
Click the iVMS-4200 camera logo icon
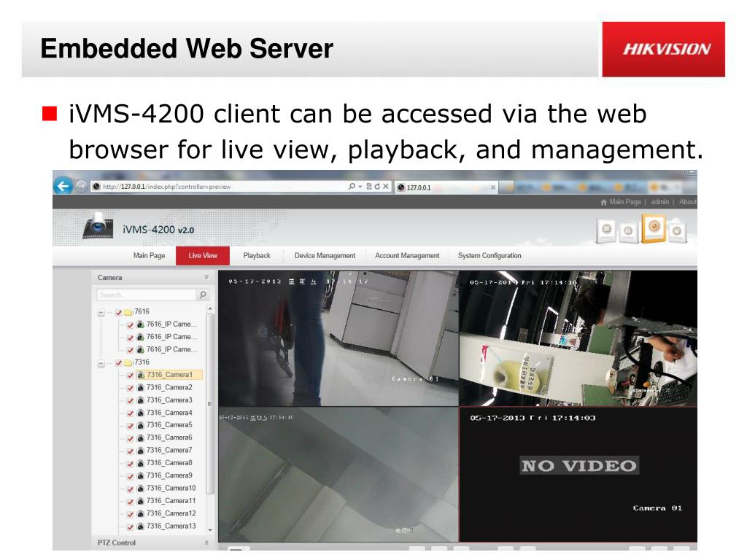point(98,225)
